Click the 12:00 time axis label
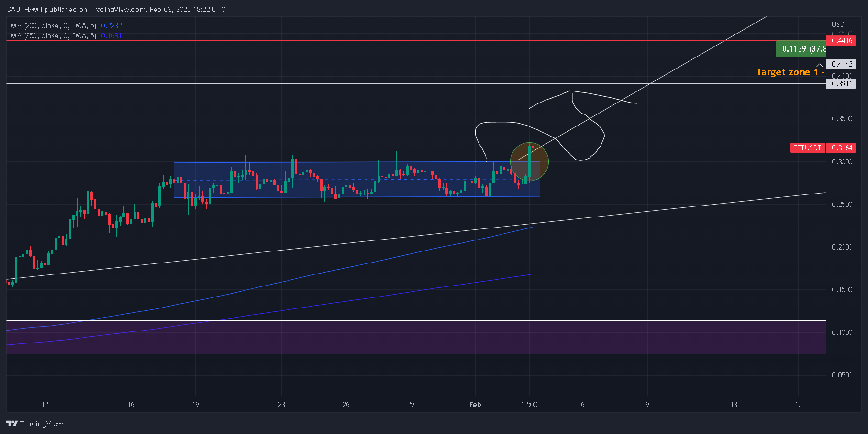This screenshot has width=868, height=434. [x=529, y=405]
